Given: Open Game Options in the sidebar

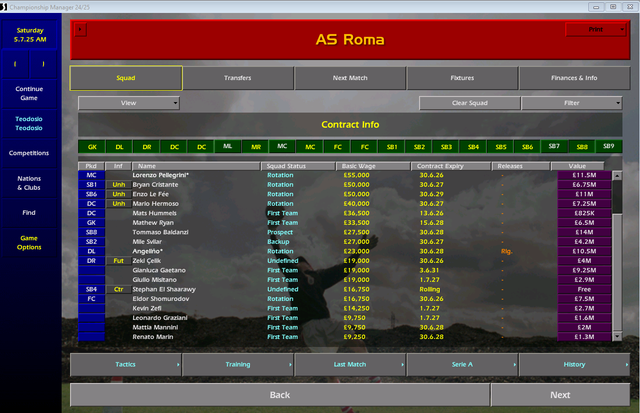Looking at the screenshot, I should [29, 242].
